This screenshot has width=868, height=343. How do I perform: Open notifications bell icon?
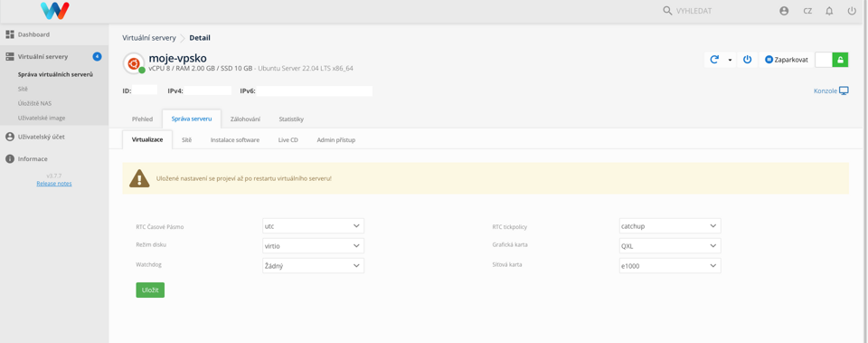pyautogui.click(x=829, y=11)
